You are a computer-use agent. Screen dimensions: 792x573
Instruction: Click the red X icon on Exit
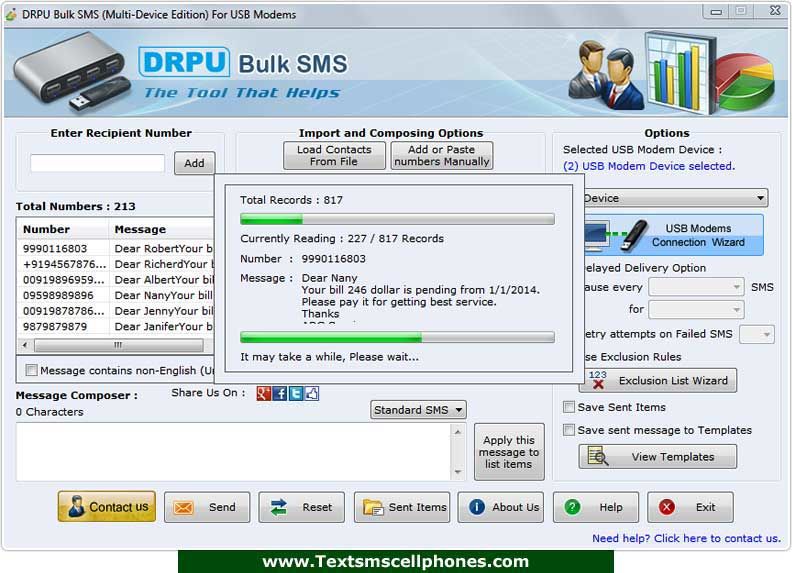(667, 507)
